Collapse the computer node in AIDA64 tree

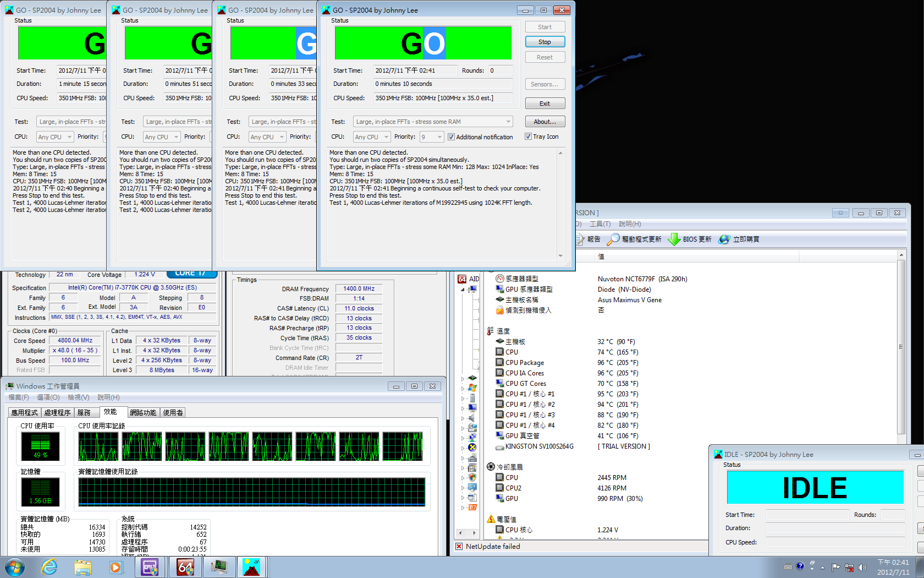pos(463,289)
